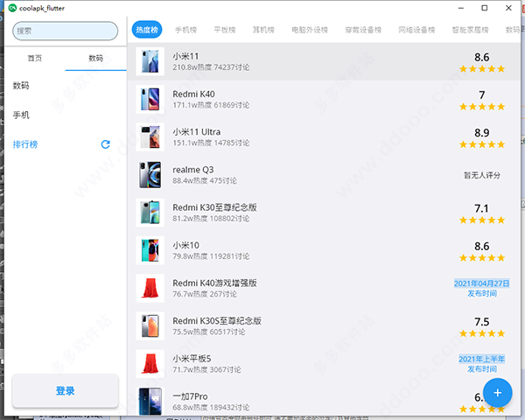Select 数码 in the sidebar list
Screen dimensions: 525x420
pyautogui.click(x=21, y=86)
